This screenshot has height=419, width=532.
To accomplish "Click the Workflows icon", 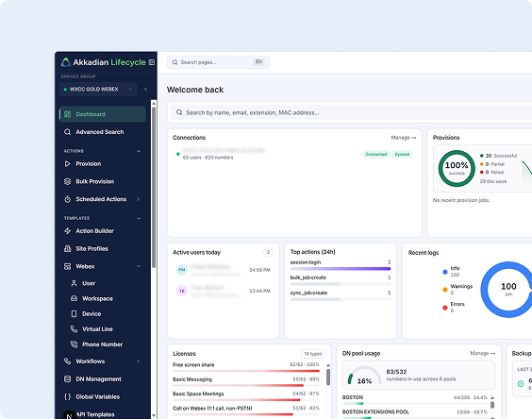I will (x=68, y=361).
